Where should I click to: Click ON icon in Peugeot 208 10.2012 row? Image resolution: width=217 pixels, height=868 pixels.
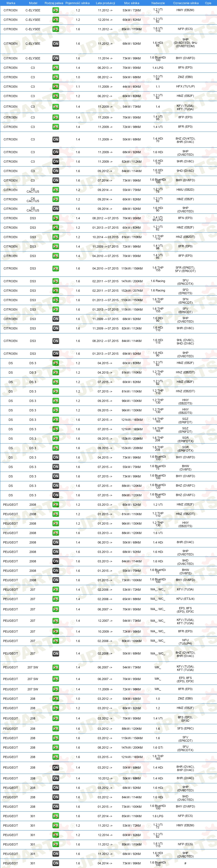coord(55,778)
